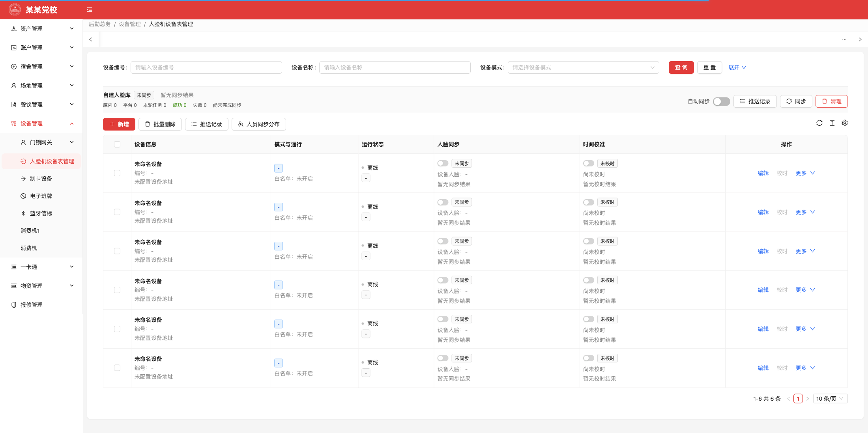Collapse the 设备管理 menu
Viewport: 868px width, 433px height.
41,123
